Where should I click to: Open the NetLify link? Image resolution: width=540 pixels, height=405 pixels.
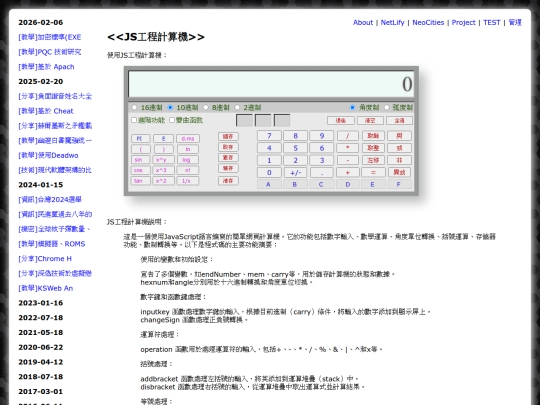point(392,22)
